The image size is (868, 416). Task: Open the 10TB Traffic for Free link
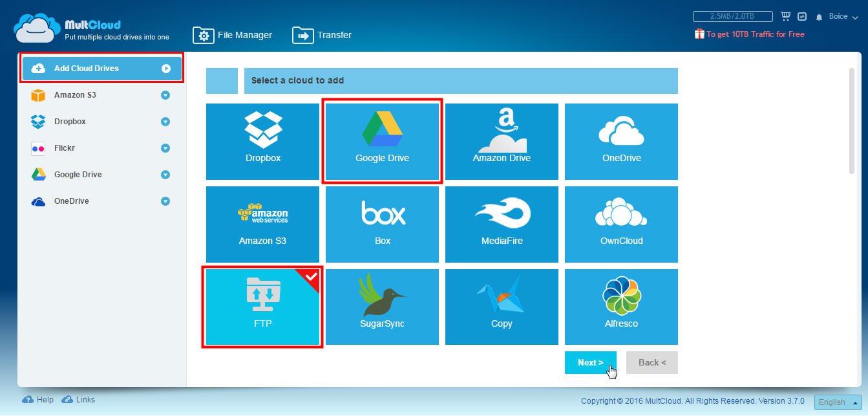[x=753, y=34]
